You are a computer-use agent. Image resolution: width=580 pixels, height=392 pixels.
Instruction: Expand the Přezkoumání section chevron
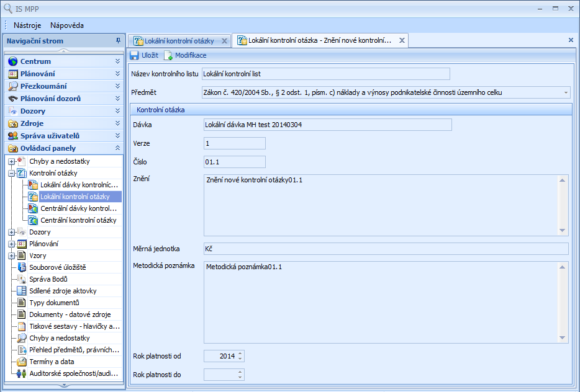tap(117, 86)
